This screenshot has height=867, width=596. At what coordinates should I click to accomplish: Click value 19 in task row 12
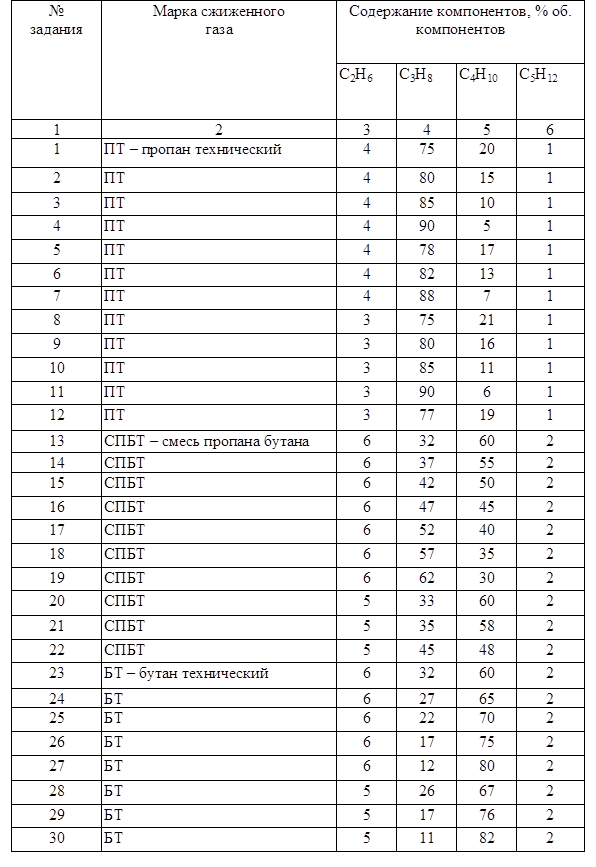coord(487,415)
